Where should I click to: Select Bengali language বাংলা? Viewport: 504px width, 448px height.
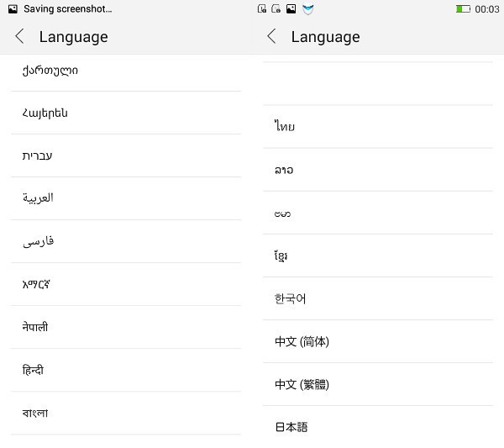coord(35,413)
